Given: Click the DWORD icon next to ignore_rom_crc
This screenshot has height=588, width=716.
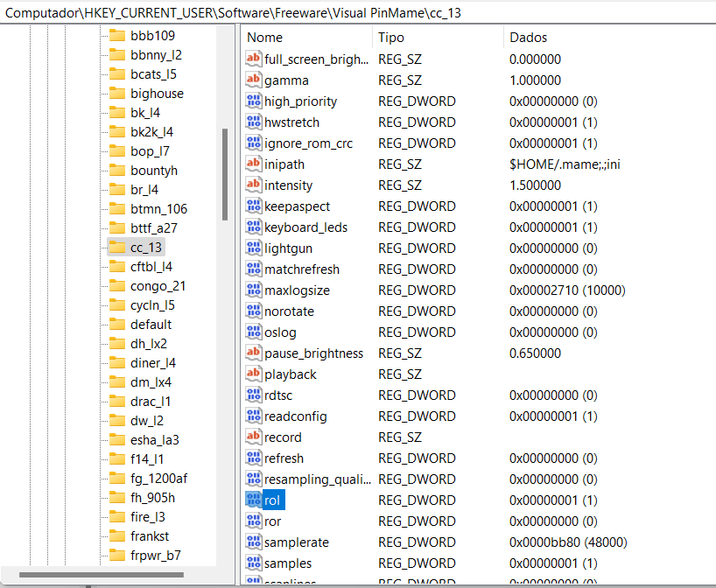Looking at the screenshot, I should click(254, 143).
